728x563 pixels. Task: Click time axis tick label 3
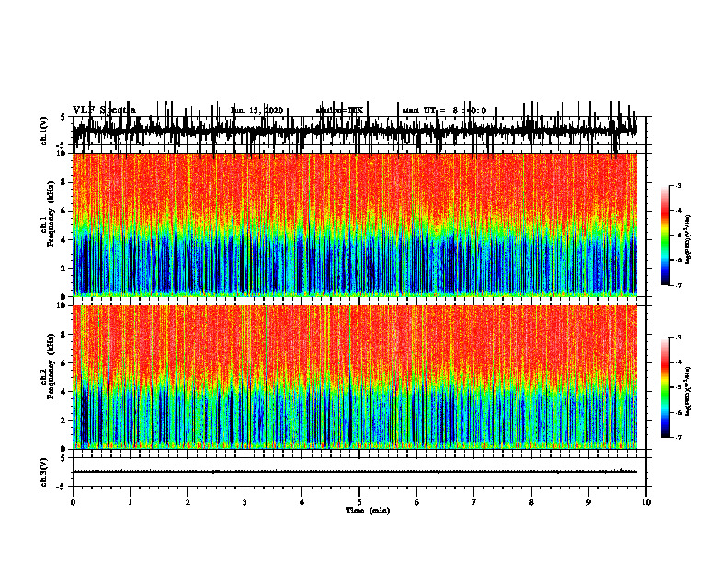click(245, 502)
